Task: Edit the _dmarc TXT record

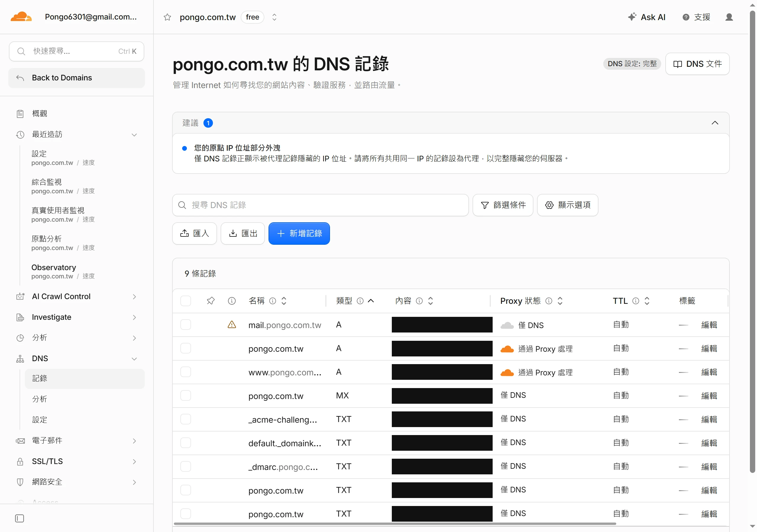Action: [709, 466]
